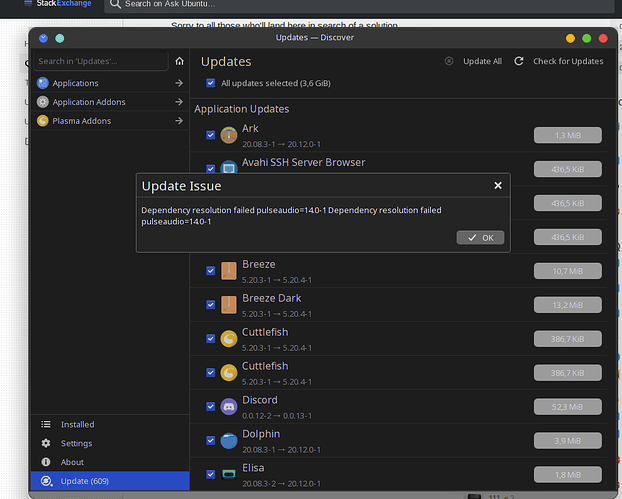Screen dimensions: 622x499
Task: Click the Search in 'Updates' field
Action: 101,61
